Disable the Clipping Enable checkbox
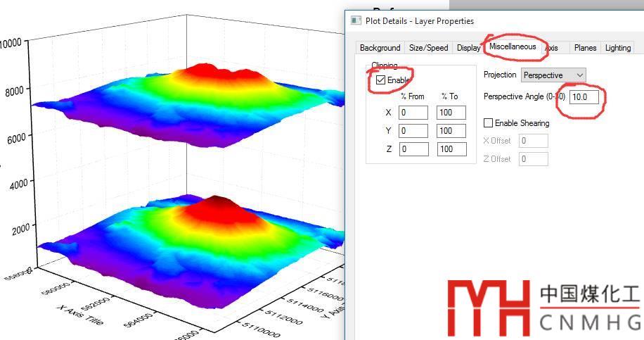The image size is (644, 340). click(x=381, y=80)
